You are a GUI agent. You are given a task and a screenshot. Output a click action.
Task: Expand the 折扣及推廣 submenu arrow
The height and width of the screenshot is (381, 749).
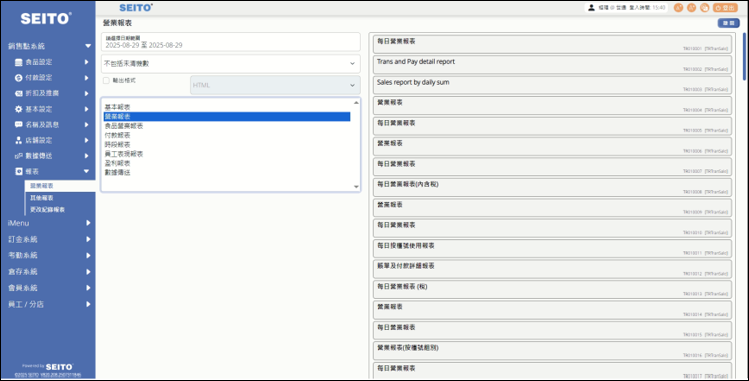pyautogui.click(x=86, y=93)
